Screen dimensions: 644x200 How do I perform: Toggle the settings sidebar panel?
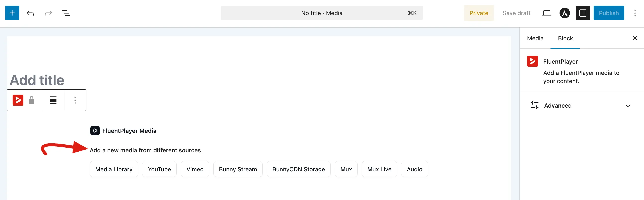point(583,13)
